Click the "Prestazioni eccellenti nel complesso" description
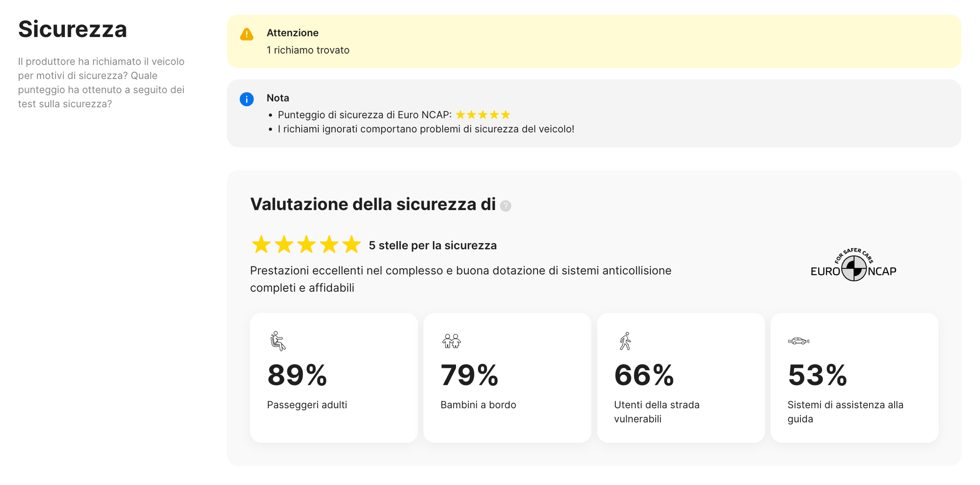The height and width of the screenshot is (485, 980). (460, 279)
